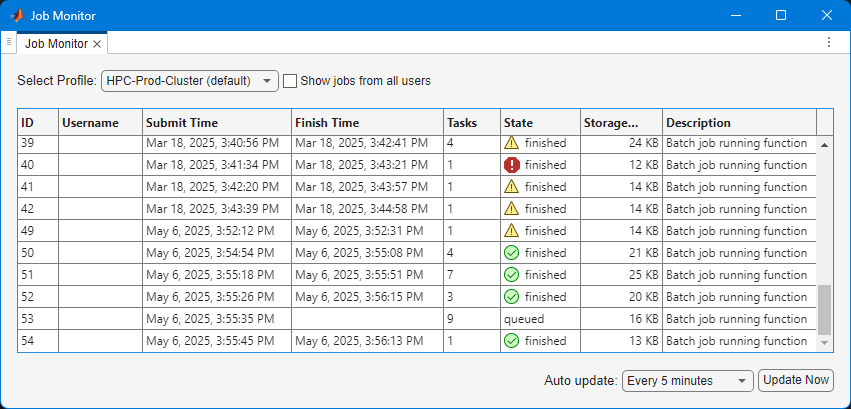Screen dimensions: 851x409
Task: Click the green checkmark icon for job 50
Action: point(511,253)
